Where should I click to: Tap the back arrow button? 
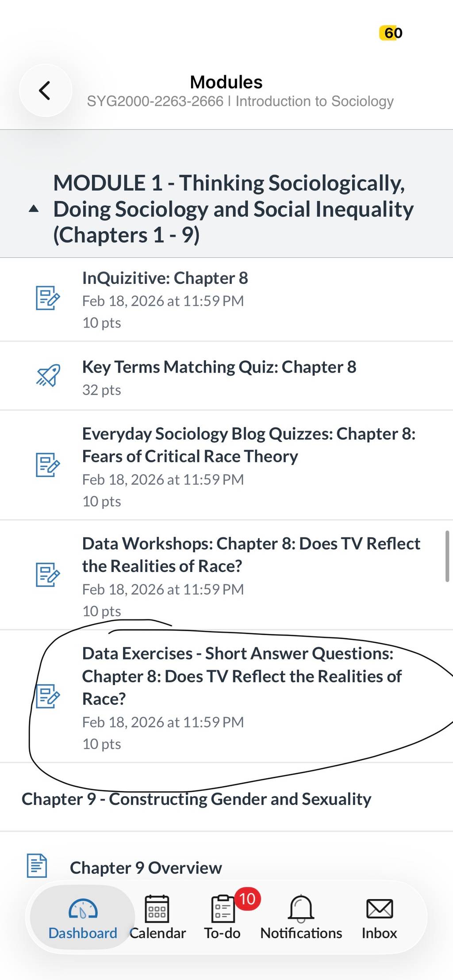click(x=45, y=91)
